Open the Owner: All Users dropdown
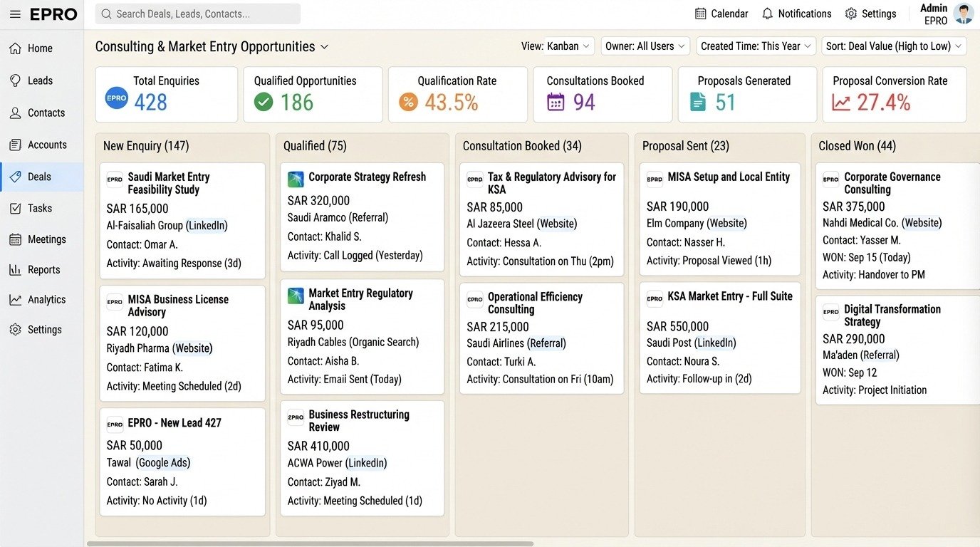 645,46
